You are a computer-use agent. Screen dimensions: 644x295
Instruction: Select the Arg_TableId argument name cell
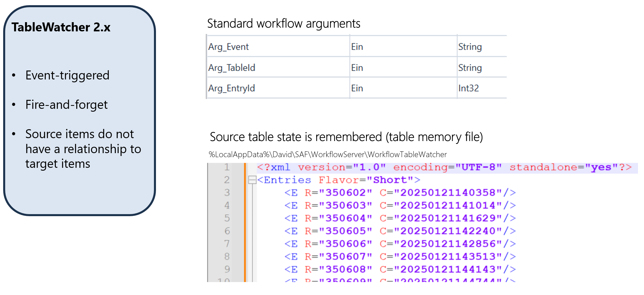pyautogui.click(x=232, y=68)
